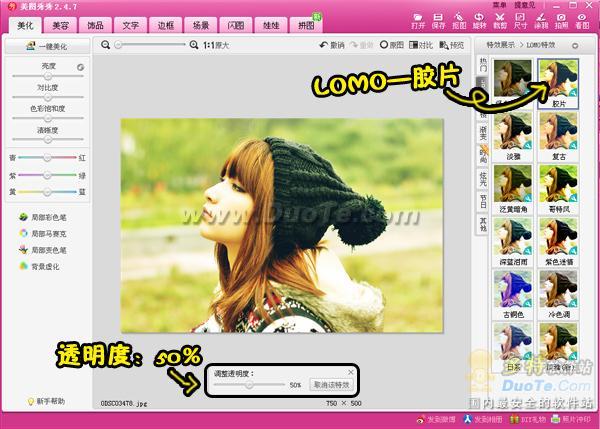Viewport: 600px width, 429px height.
Task: Click the 拍照 (camera) toolbar icon
Action: tap(561, 21)
